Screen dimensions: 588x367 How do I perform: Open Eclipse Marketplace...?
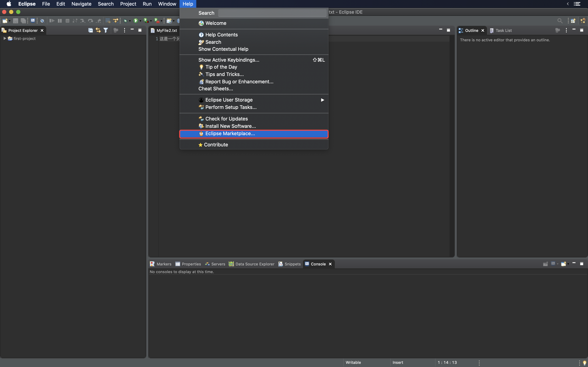coord(254,134)
